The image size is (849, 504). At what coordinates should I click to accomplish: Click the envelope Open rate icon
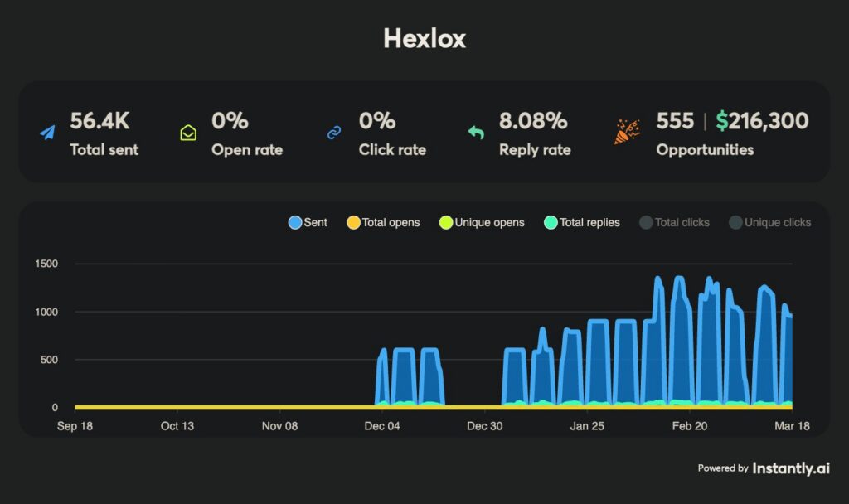(188, 133)
